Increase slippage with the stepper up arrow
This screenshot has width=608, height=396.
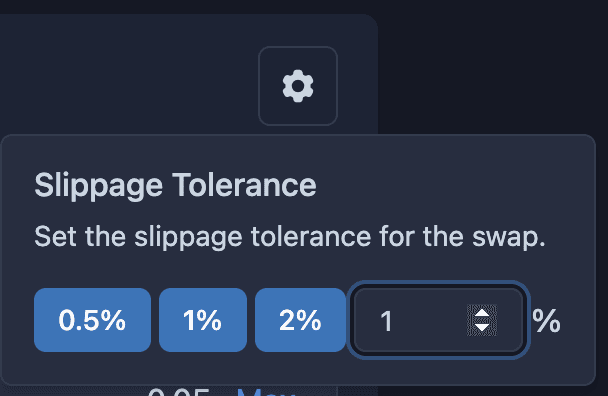click(x=482, y=313)
